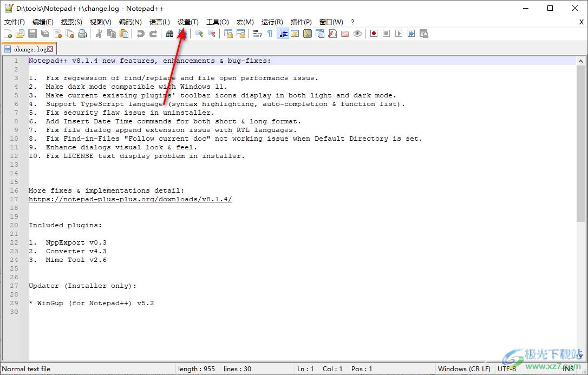Open the 宏(M) menu

pos(245,22)
